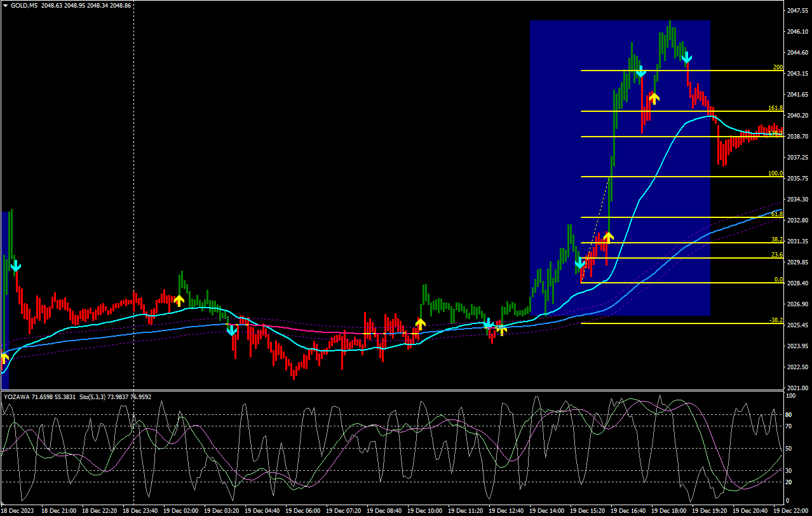The width and height of the screenshot is (812, 516).
Task: Click price 2022.50 on the price scale
Action: coord(797,367)
